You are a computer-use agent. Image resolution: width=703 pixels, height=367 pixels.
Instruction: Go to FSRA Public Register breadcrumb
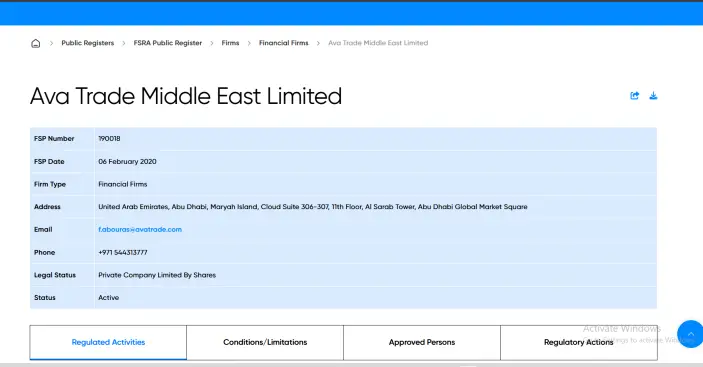[168, 43]
